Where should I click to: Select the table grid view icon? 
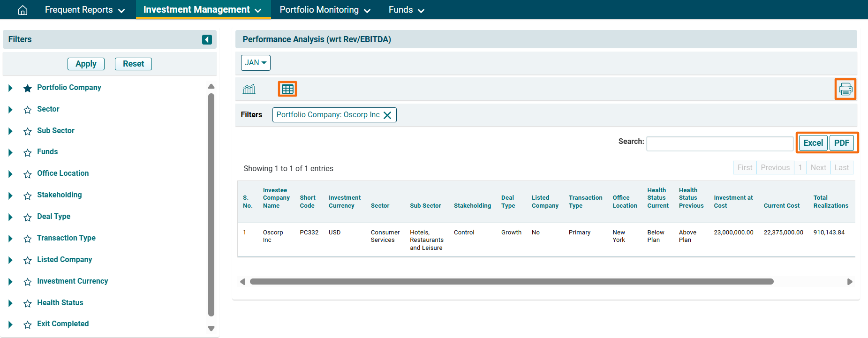tap(287, 89)
